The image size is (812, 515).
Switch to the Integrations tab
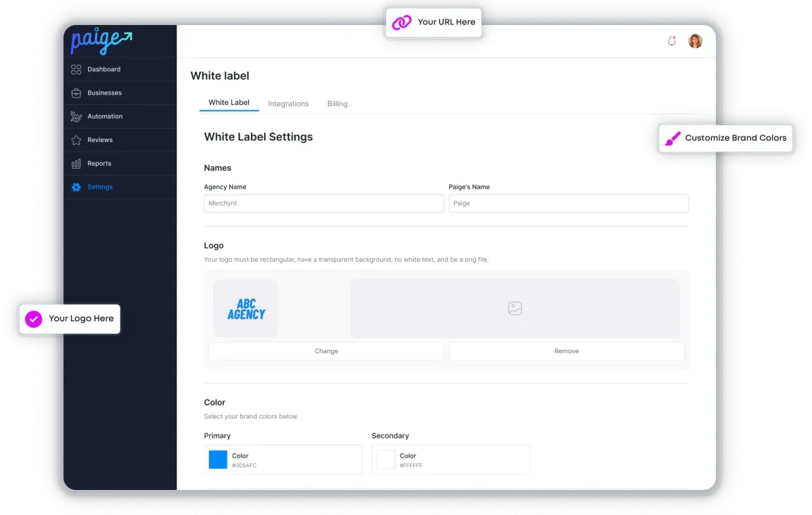(288, 104)
